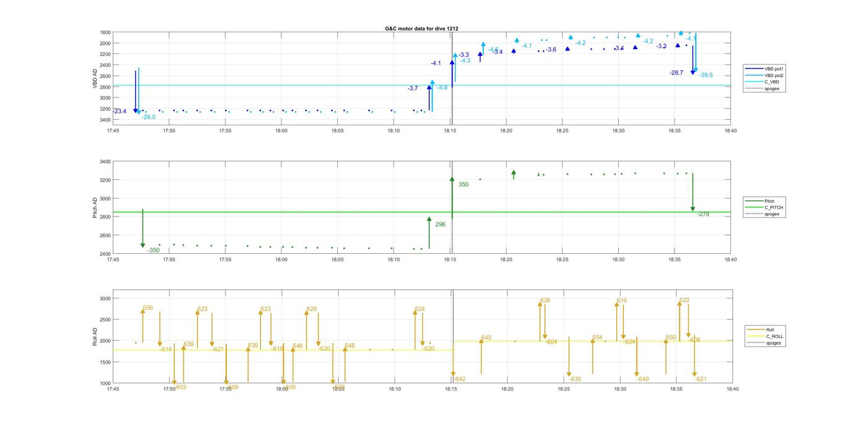The image size is (868, 430).
Task: Click the '-630' roll data label
Action: tap(575, 379)
